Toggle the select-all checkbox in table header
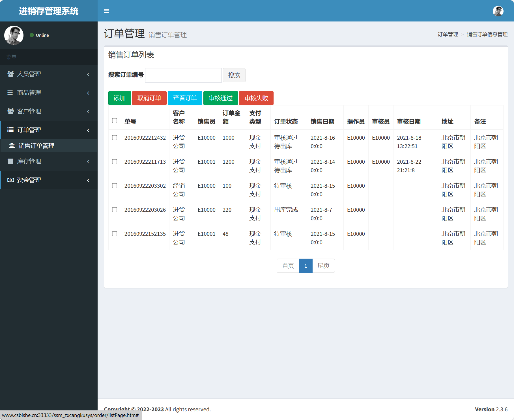This screenshot has width=514, height=420. (115, 121)
